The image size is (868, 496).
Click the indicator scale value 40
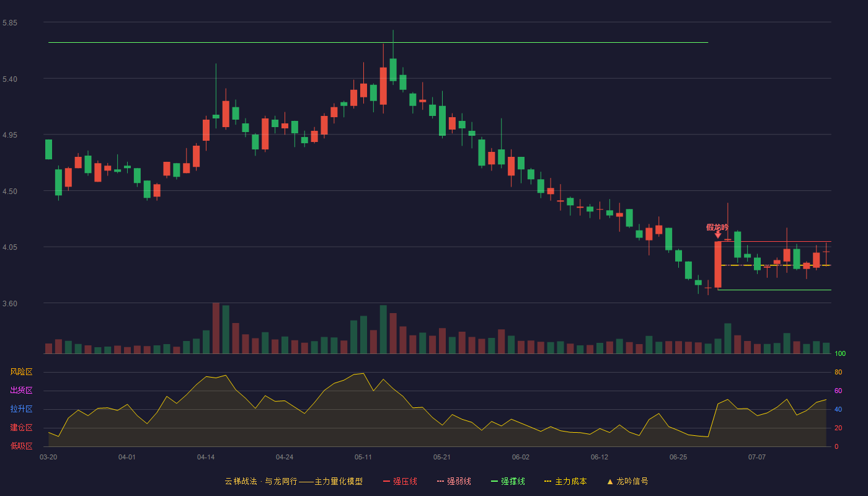pyautogui.click(x=838, y=409)
